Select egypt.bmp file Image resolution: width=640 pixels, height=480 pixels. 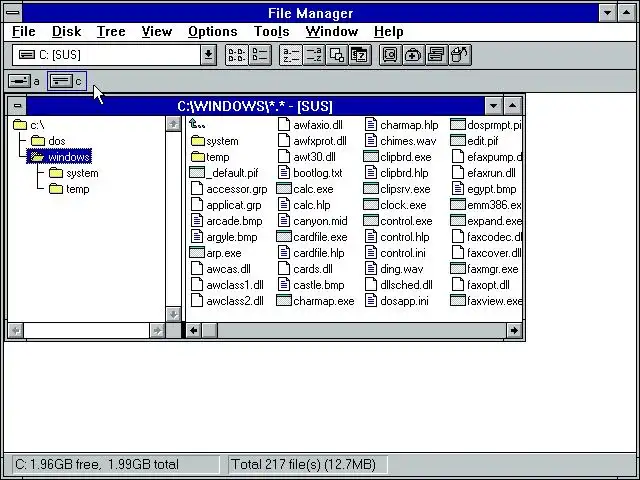coord(484,189)
